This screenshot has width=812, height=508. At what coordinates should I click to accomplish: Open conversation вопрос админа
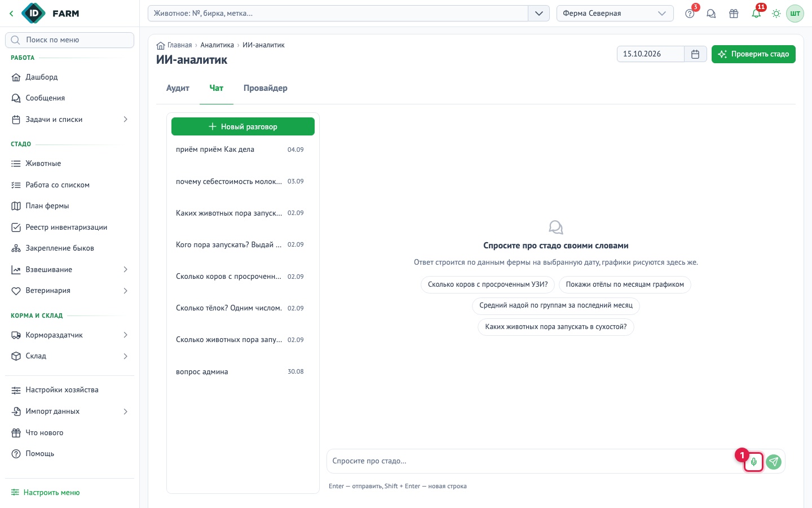[243, 372]
